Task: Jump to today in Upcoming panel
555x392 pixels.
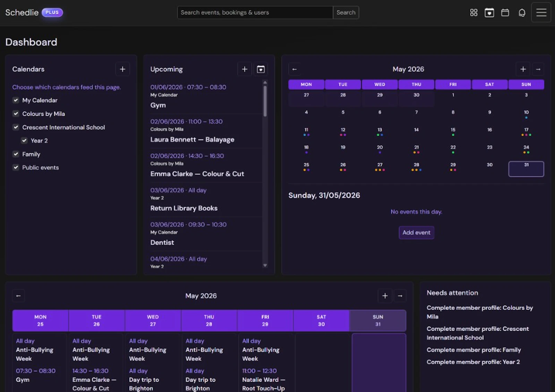Action: 261,69
